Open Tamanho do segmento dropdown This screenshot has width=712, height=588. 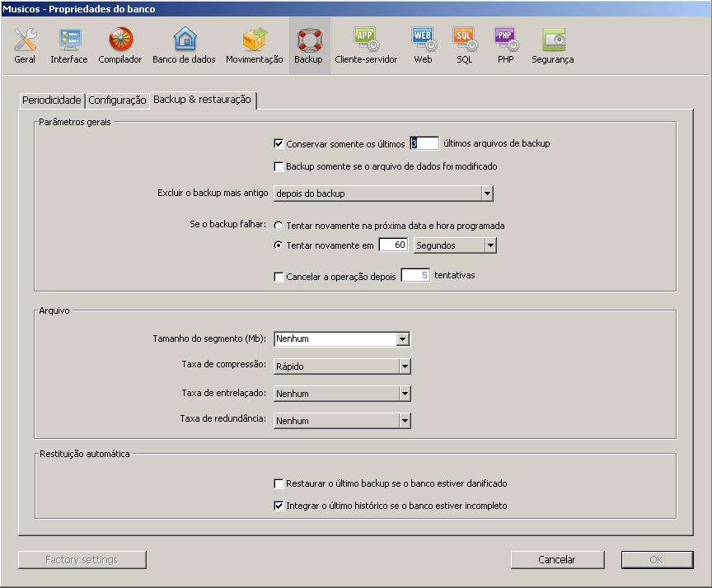342,339
